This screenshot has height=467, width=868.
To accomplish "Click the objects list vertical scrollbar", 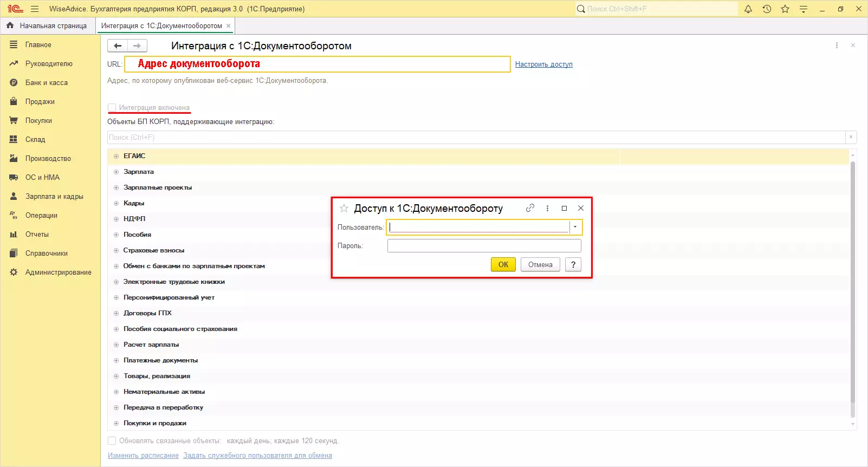I will (853, 282).
